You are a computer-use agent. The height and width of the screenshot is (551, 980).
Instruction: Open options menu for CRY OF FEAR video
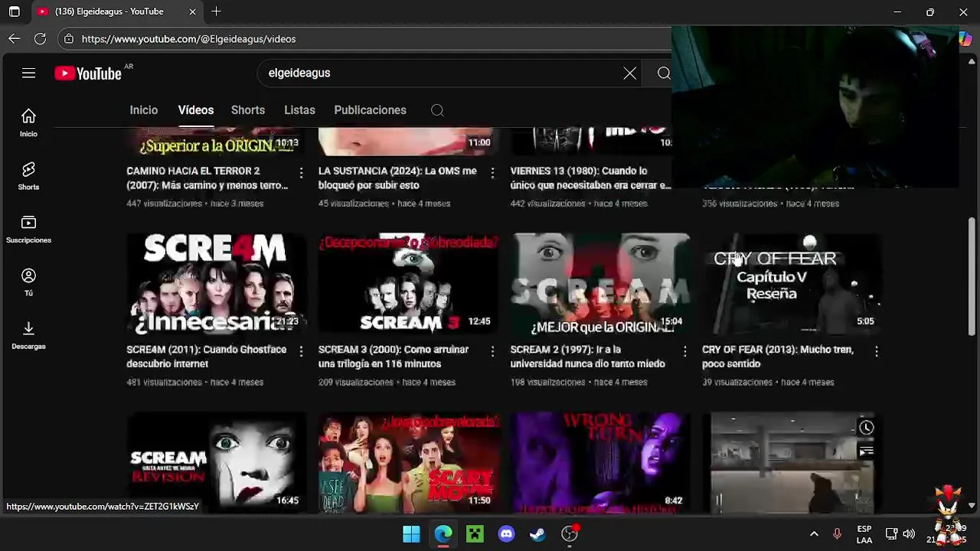[x=876, y=351]
